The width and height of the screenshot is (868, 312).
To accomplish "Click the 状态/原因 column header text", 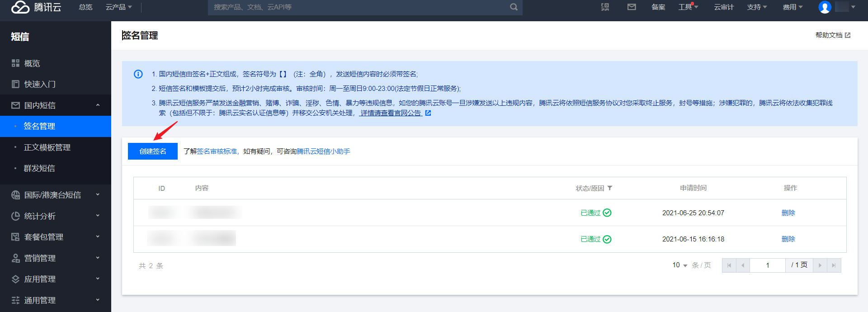I will coord(590,188).
